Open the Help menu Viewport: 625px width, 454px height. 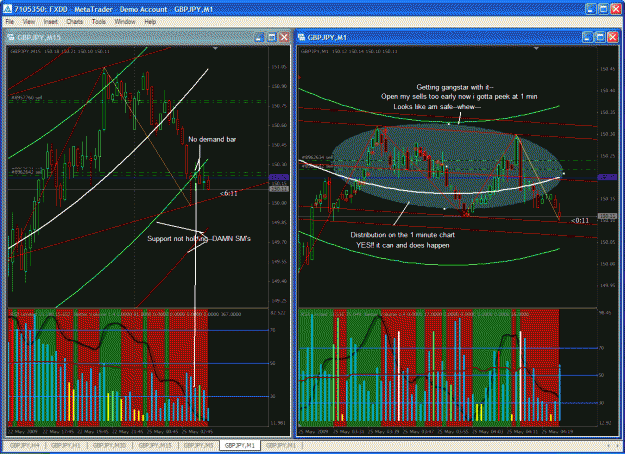coord(150,22)
